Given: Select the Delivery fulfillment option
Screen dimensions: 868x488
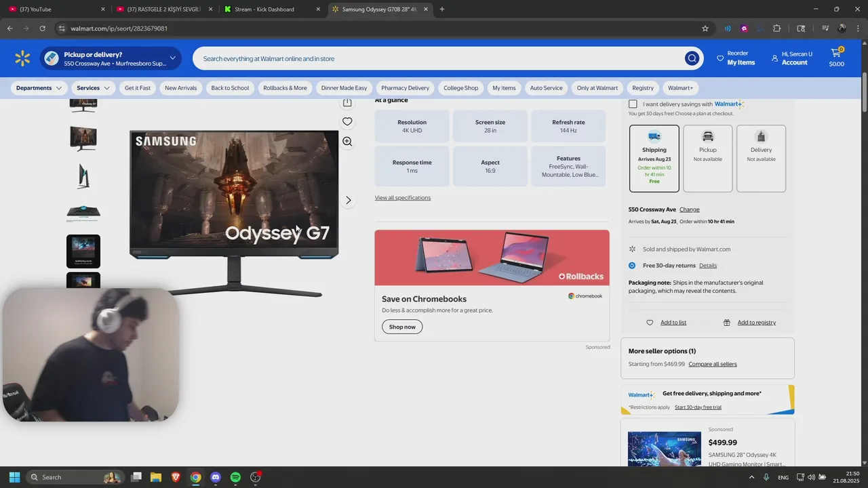Looking at the screenshot, I should (x=761, y=159).
